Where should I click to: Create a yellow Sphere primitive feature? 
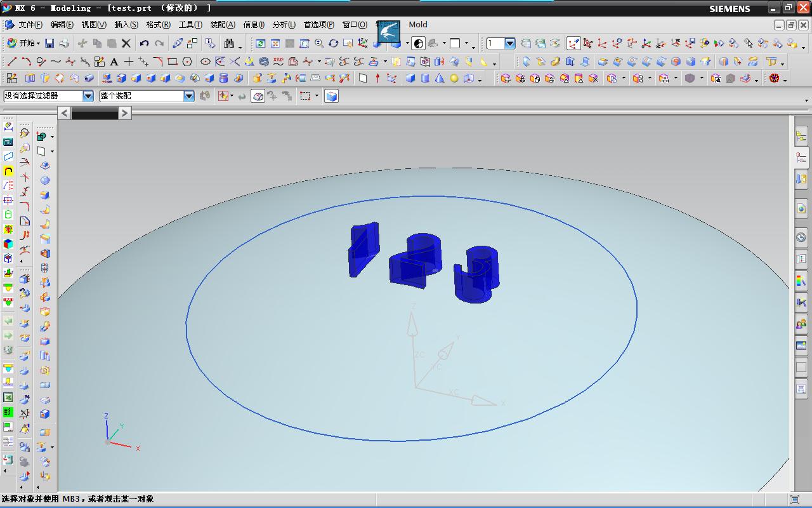[x=454, y=78]
